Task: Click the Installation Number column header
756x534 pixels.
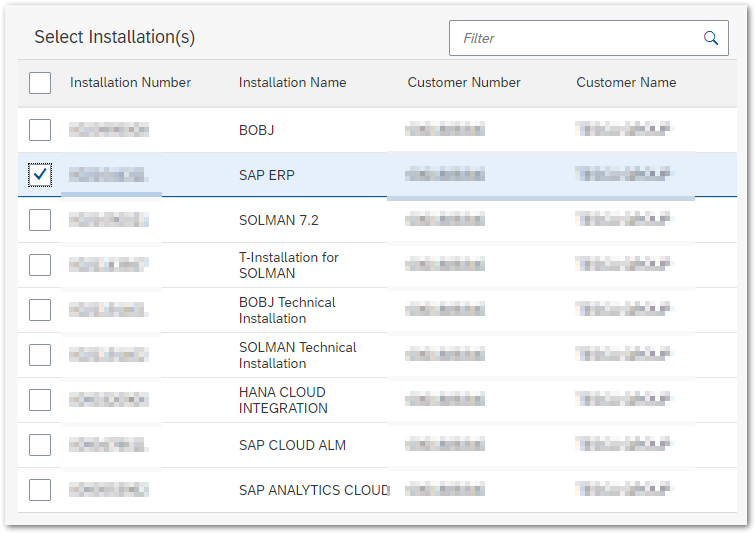Action: click(x=130, y=82)
